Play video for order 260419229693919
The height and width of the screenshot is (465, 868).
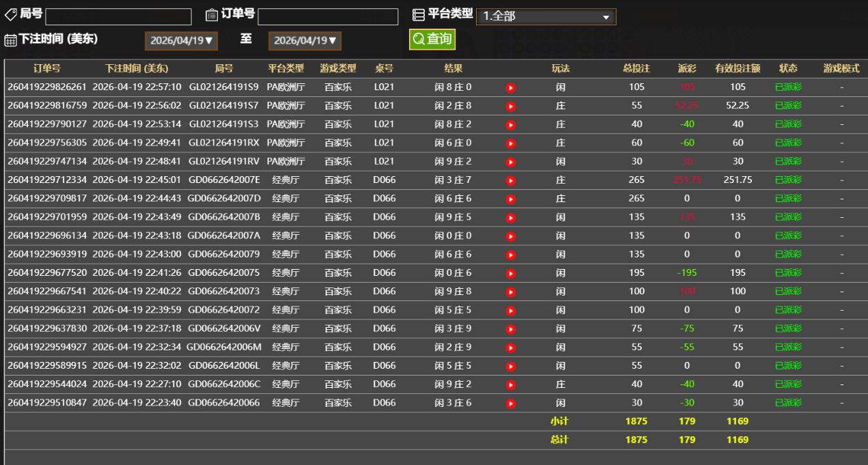(510, 255)
